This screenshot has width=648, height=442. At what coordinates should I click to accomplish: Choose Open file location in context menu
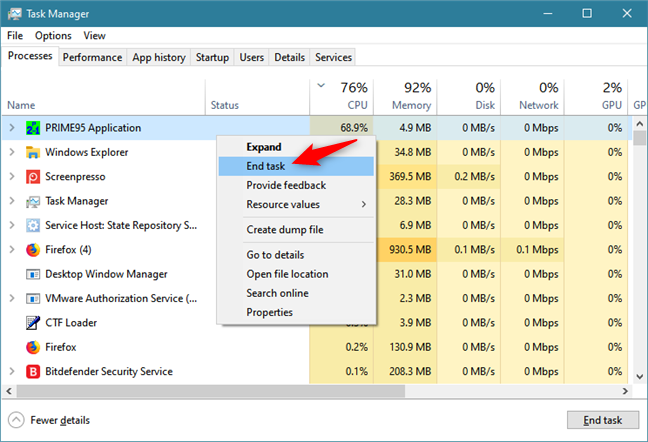click(x=297, y=274)
